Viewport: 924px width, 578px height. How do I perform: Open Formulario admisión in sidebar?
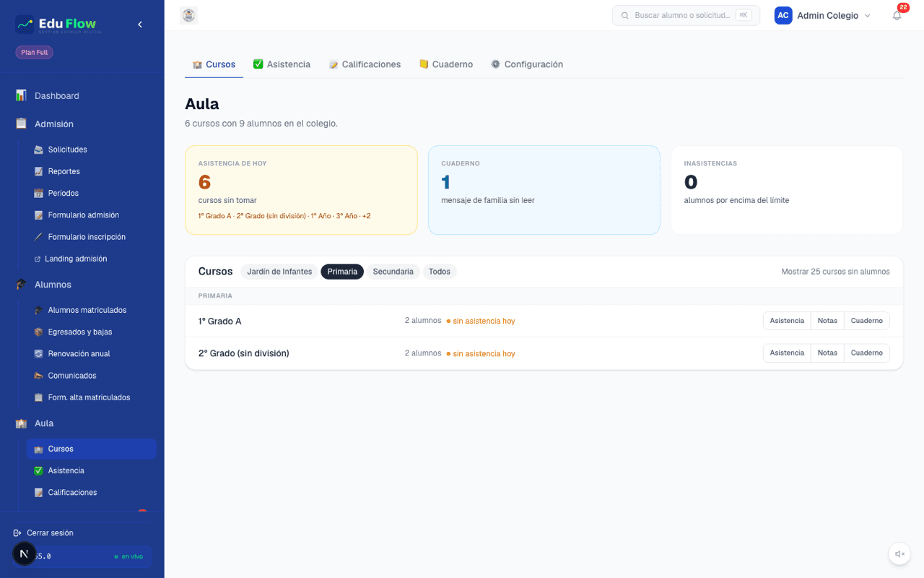tap(91, 215)
